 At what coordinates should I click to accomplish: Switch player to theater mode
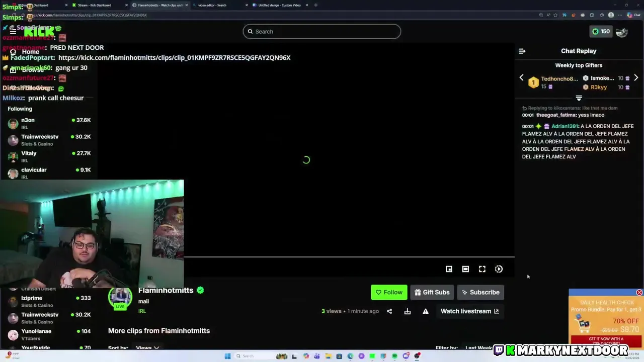465,269
